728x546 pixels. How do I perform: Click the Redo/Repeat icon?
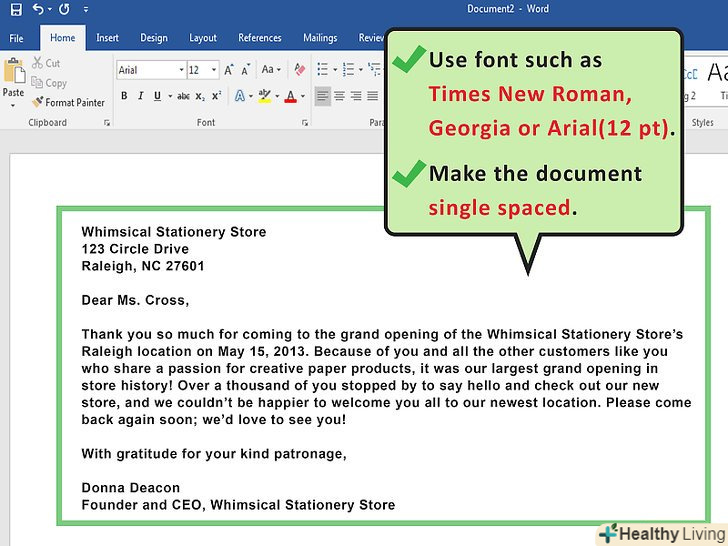click(64, 9)
